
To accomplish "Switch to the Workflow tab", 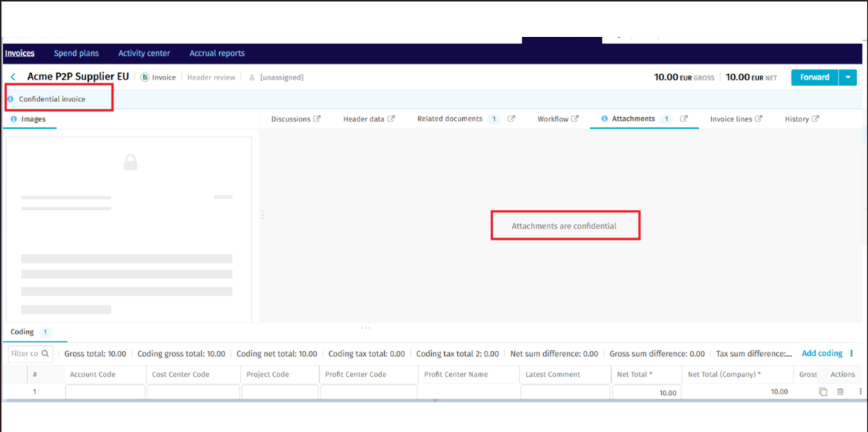I will pyautogui.click(x=552, y=118).
